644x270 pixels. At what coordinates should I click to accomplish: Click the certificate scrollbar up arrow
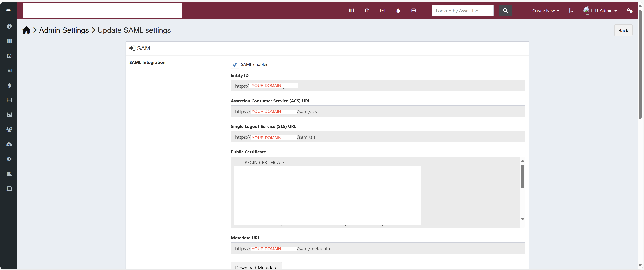(x=522, y=161)
